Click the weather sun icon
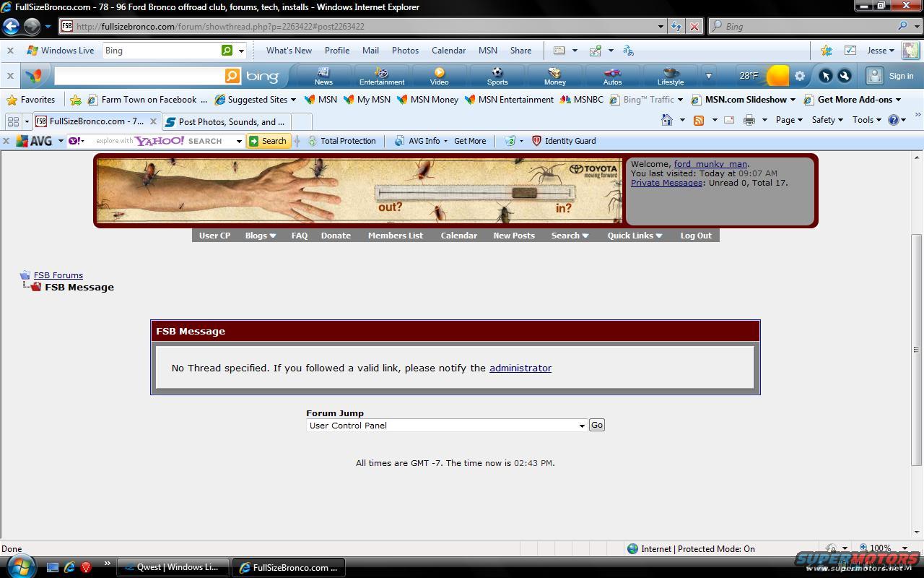Screen dimensions: 924x578 pos(777,76)
